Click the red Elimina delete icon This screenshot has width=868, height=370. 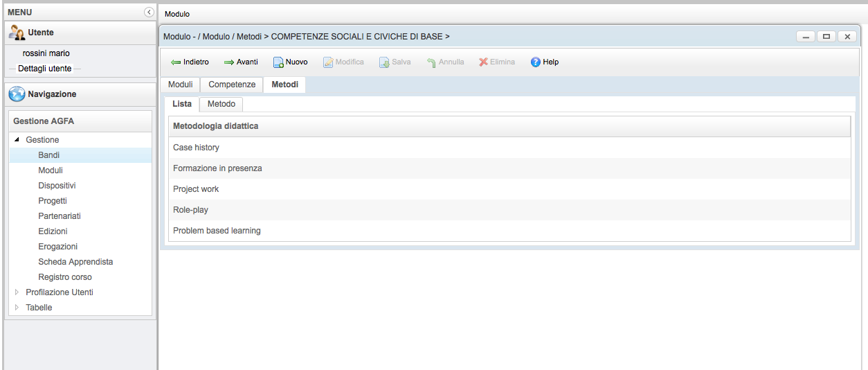(x=483, y=62)
